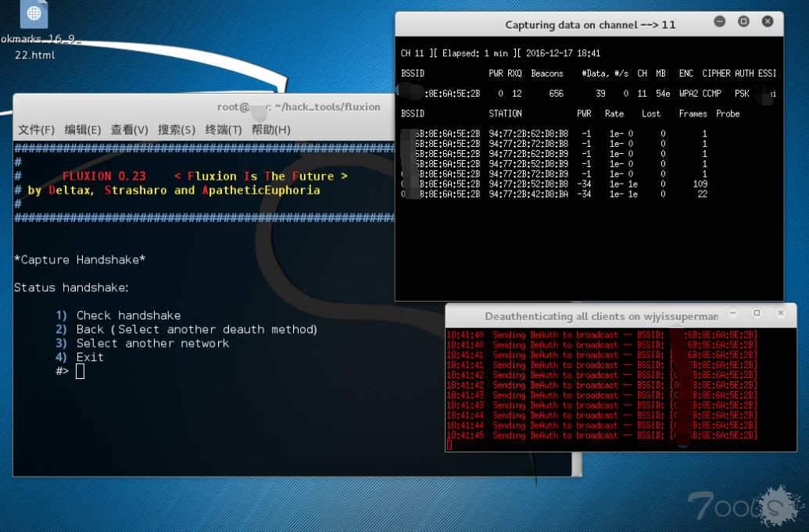Click the 'Frames' column header

[693, 113]
